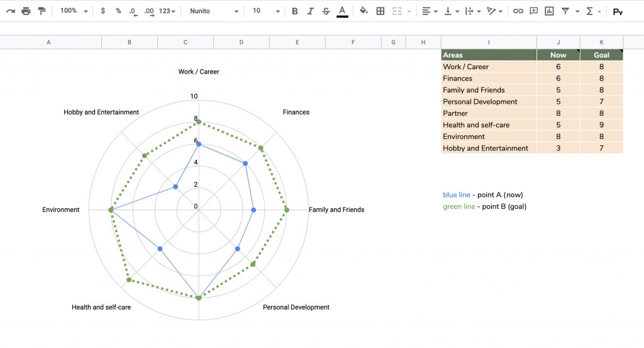Select column D header
644x348 pixels.
tap(241, 42)
